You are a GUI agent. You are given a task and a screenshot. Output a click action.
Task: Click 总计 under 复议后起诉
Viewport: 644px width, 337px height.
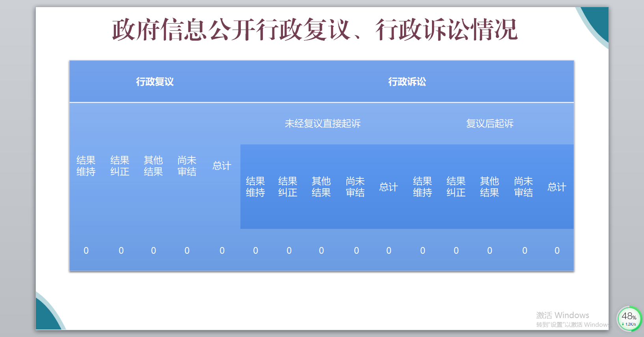click(x=557, y=187)
